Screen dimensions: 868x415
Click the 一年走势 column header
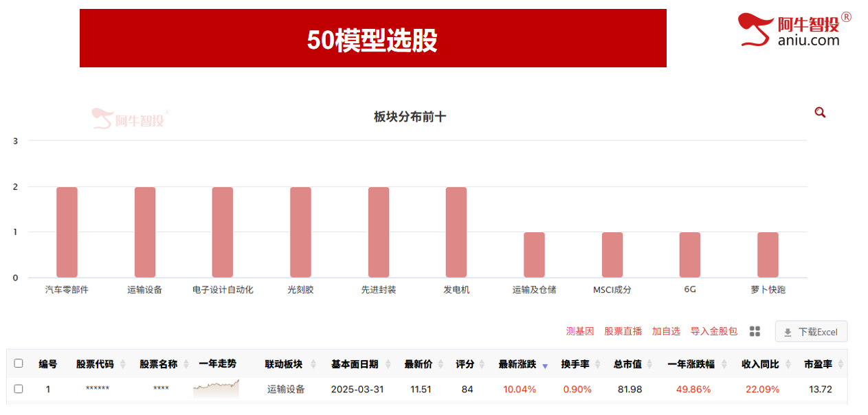pyautogui.click(x=217, y=364)
